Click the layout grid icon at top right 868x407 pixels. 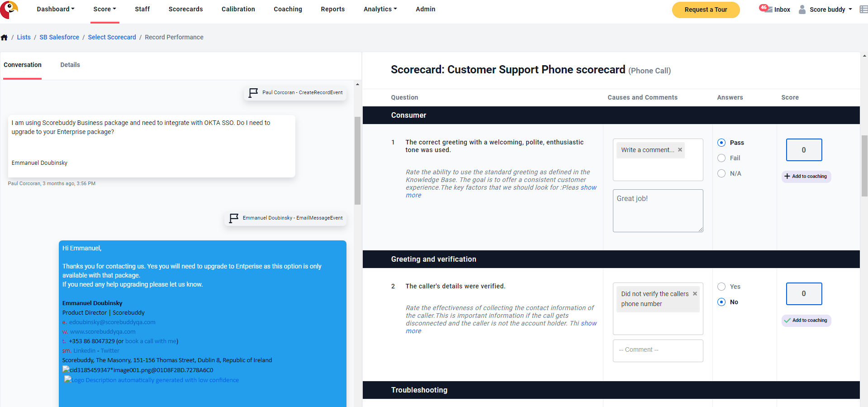pos(863,10)
